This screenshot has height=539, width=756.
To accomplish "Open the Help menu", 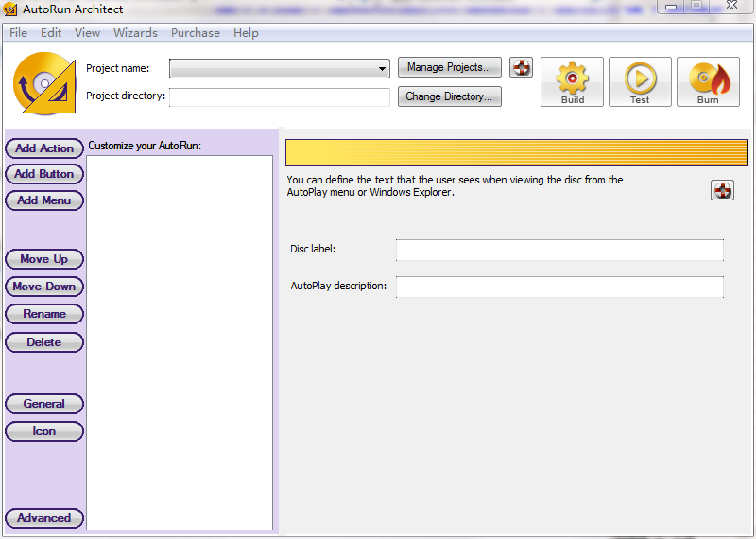I will pyautogui.click(x=246, y=33).
